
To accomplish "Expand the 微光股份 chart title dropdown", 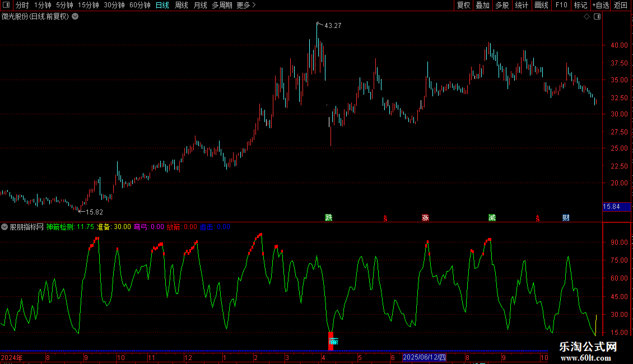I will point(75,17).
